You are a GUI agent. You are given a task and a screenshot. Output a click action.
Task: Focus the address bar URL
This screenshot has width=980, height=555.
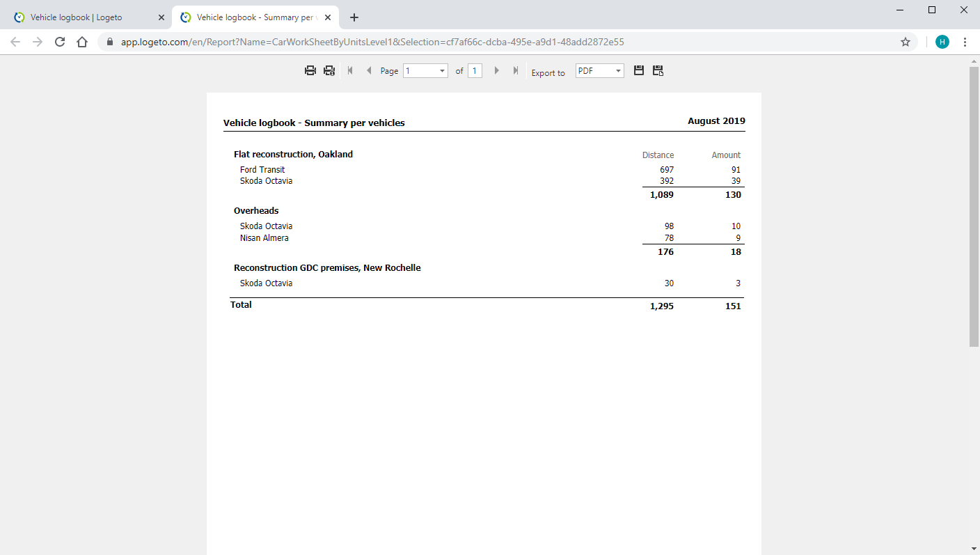point(372,42)
